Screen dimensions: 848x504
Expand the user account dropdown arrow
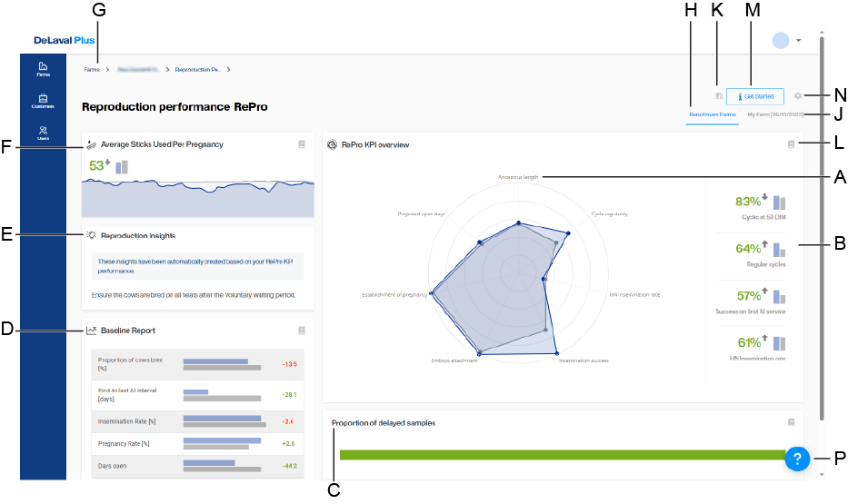click(798, 41)
